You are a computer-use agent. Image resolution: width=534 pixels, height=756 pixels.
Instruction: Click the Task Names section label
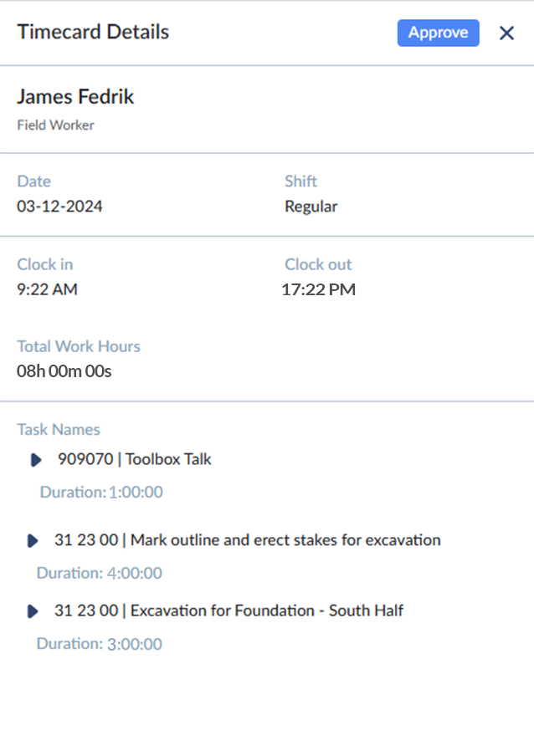pyautogui.click(x=59, y=429)
